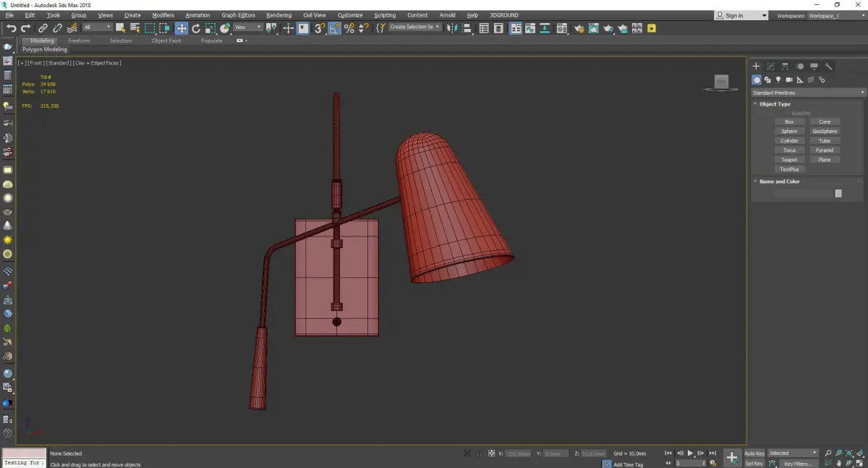868x468 pixels.
Task: Select the Select and Move tool
Action: point(181,28)
